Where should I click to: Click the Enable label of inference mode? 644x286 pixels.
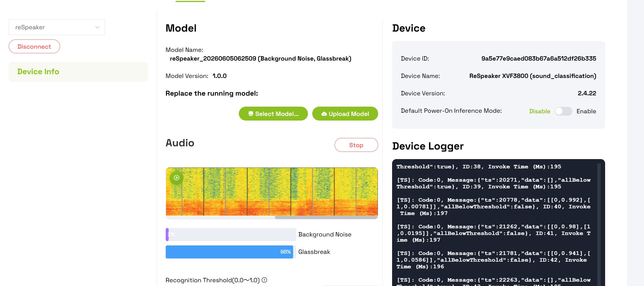click(x=586, y=111)
